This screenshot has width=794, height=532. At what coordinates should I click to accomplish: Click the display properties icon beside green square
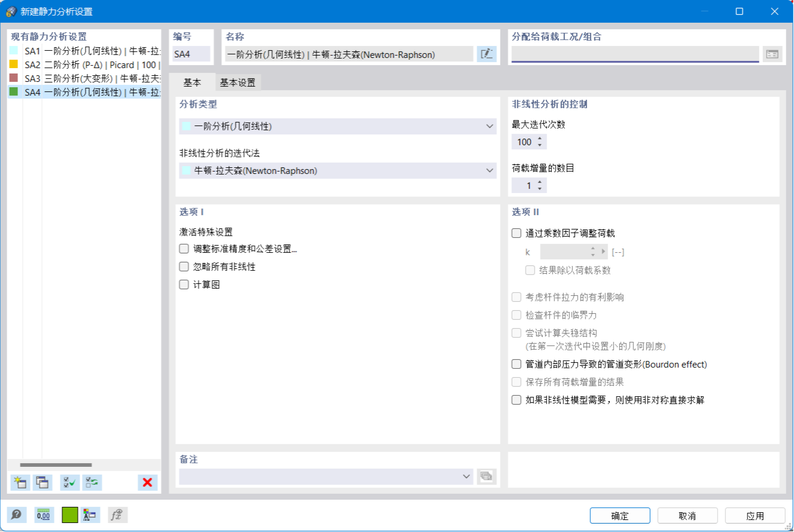point(91,515)
